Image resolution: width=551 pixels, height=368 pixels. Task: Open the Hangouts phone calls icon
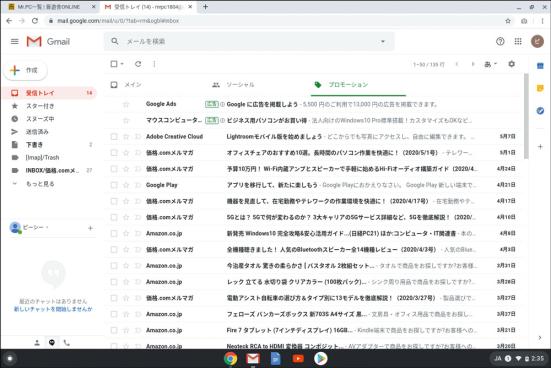pos(67,343)
